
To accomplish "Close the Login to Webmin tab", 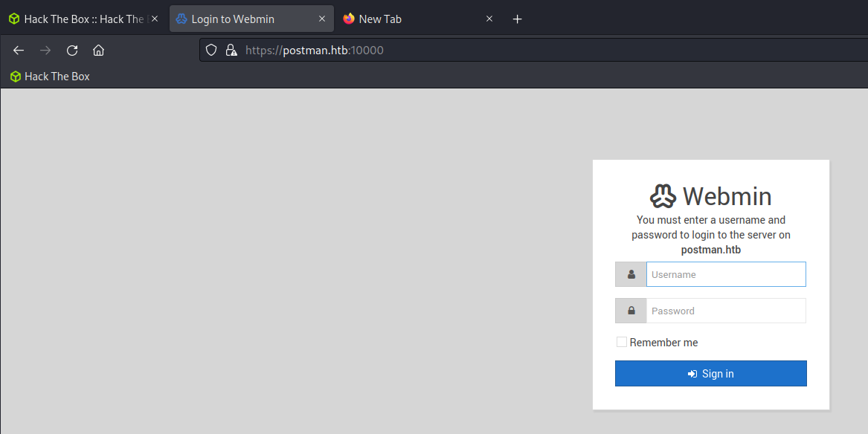I will point(321,19).
